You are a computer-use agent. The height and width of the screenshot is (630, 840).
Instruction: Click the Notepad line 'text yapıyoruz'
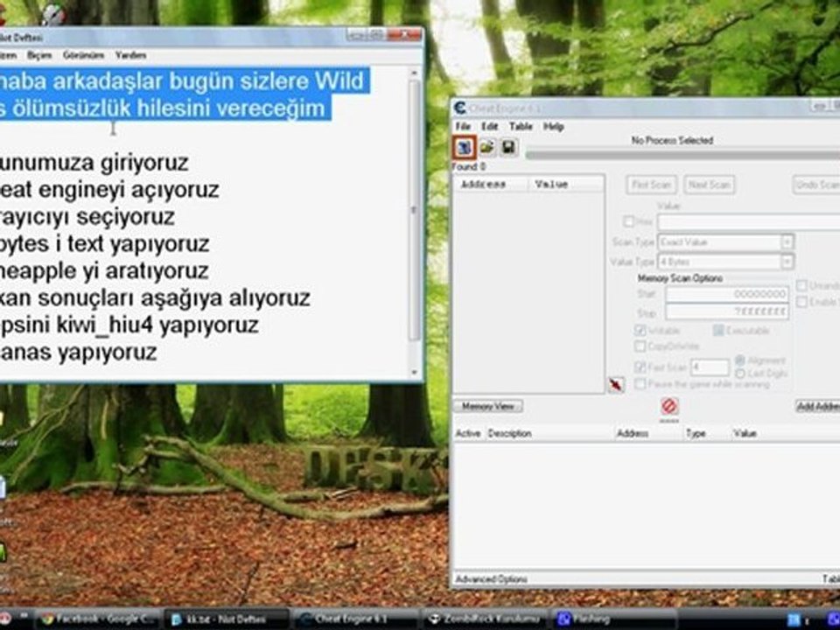pos(138,244)
